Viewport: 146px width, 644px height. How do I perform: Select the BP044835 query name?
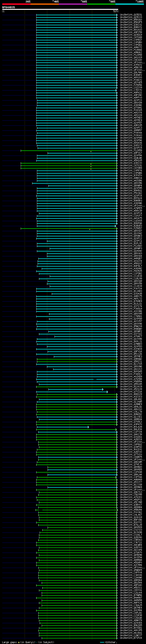(8, 7)
